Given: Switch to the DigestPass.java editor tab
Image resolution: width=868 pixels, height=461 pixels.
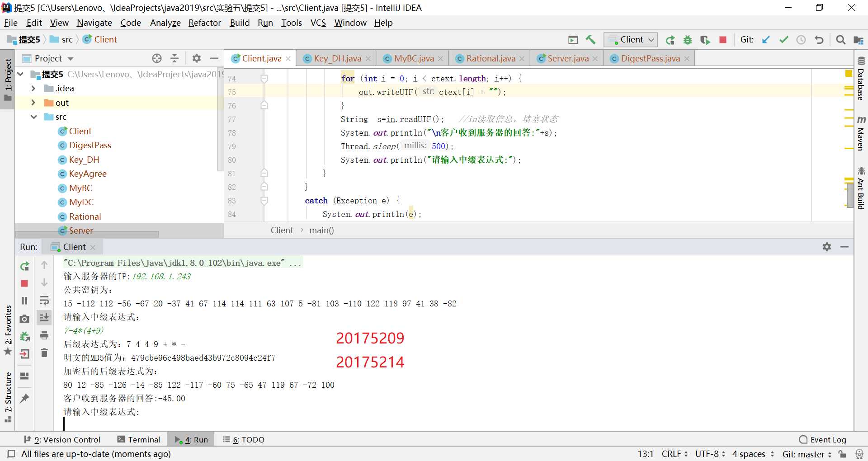Looking at the screenshot, I should 650,58.
